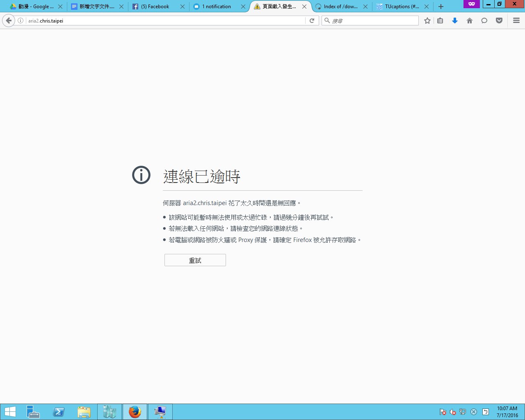This screenshot has width=525, height=420.
Task: Click the bullet text starting with 若無法載入任何網站
Action: (236, 228)
